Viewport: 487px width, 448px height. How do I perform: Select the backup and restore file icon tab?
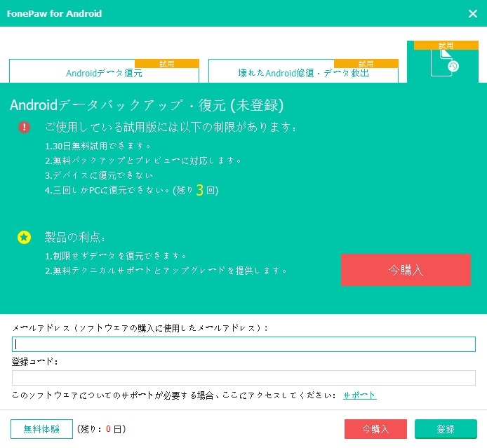(443, 62)
